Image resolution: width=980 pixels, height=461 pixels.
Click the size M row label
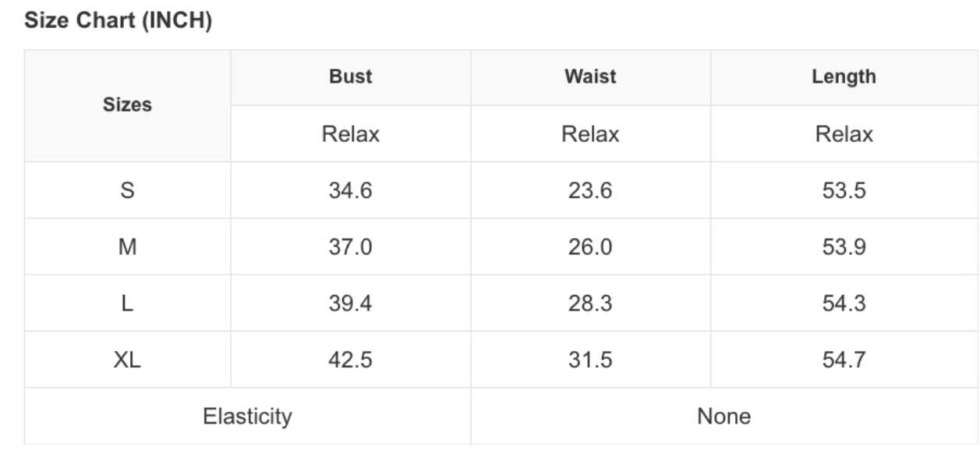pyautogui.click(x=127, y=247)
